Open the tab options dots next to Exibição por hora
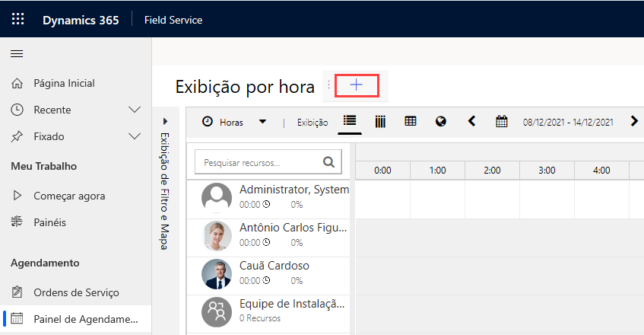The height and width of the screenshot is (335, 644). (329, 85)
